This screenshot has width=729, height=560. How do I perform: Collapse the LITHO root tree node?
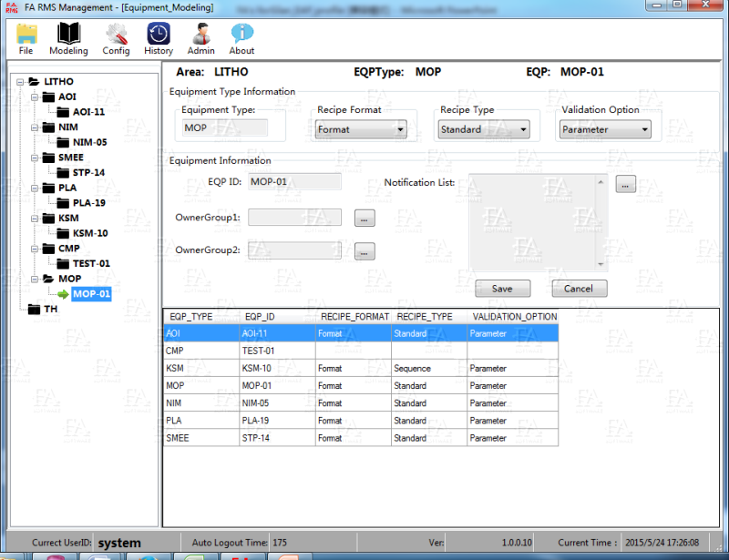click(x=20, y=82)
